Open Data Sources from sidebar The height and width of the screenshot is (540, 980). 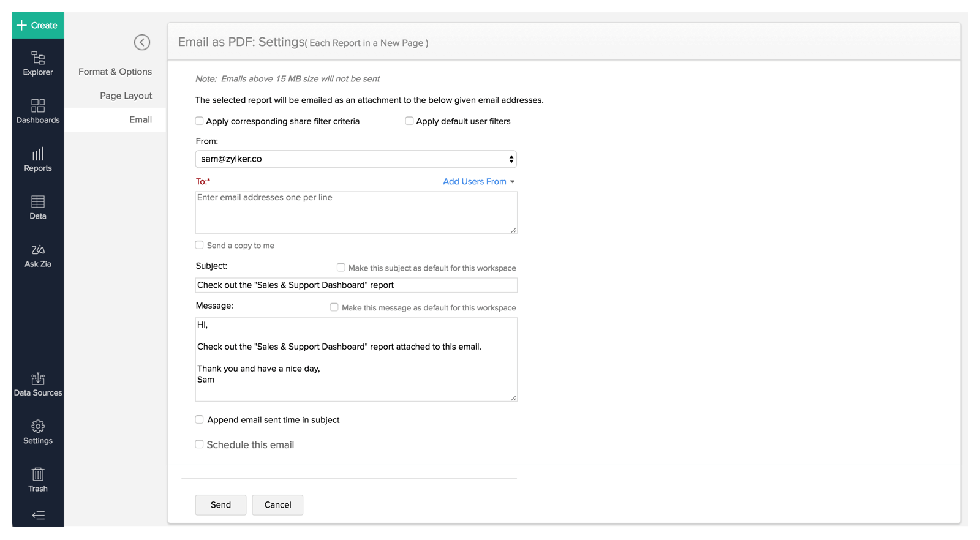(38, 379)
